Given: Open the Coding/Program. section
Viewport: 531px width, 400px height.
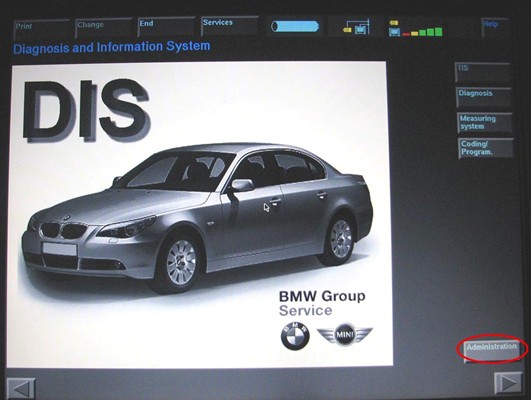Looking at the screenshot, I should (x=486, y=148).
